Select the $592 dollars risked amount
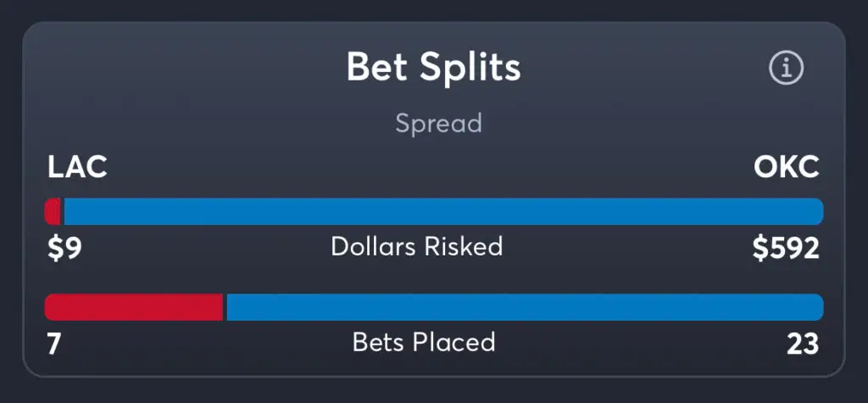 tap(786, 249)
